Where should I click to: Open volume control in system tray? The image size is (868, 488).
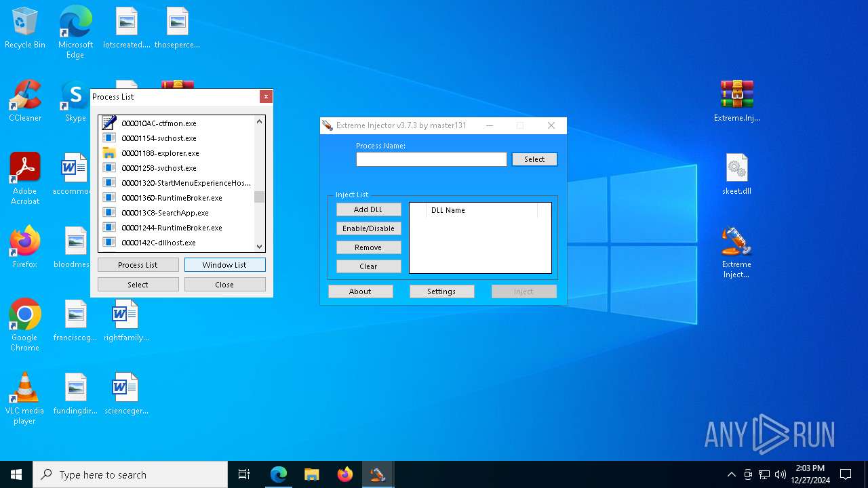coord(781,474)
